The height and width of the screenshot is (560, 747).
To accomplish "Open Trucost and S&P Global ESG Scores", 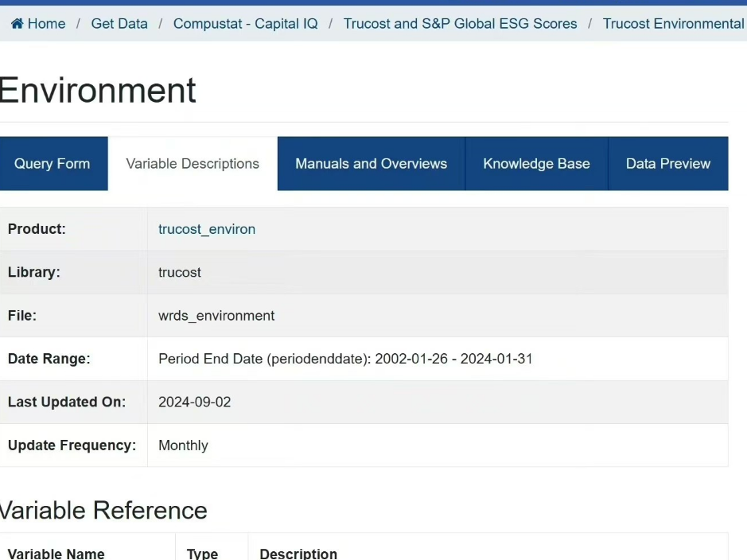I will coord(460,24).
